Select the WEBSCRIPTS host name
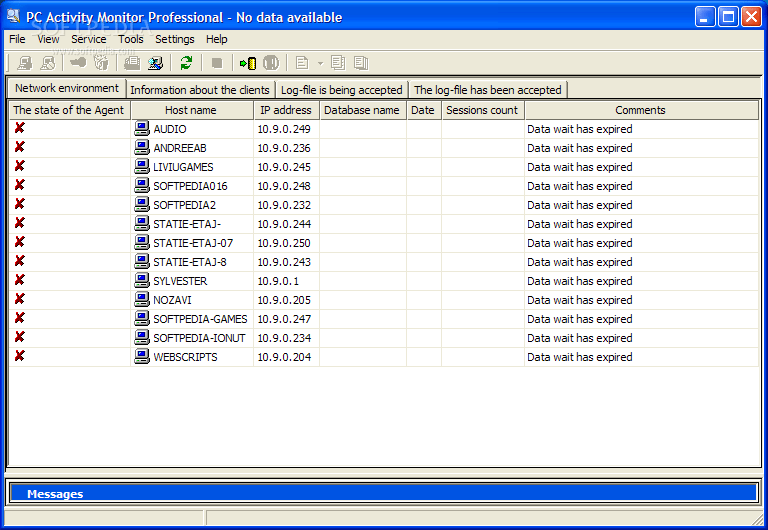 tap(185, 358)
